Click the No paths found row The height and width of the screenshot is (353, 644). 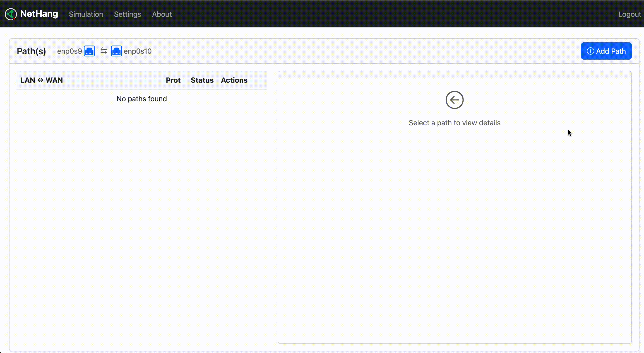142,99
